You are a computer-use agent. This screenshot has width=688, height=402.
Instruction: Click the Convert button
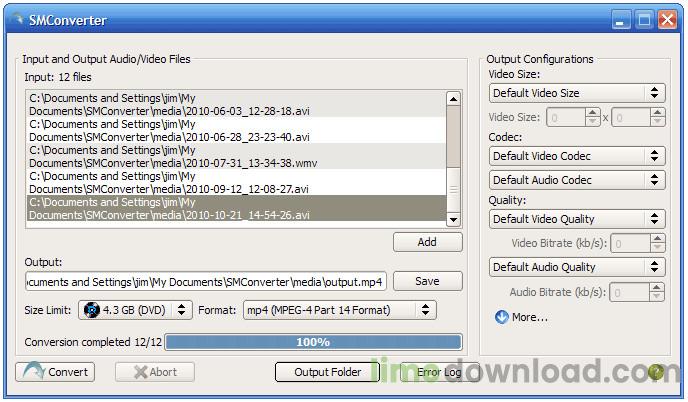55,372
